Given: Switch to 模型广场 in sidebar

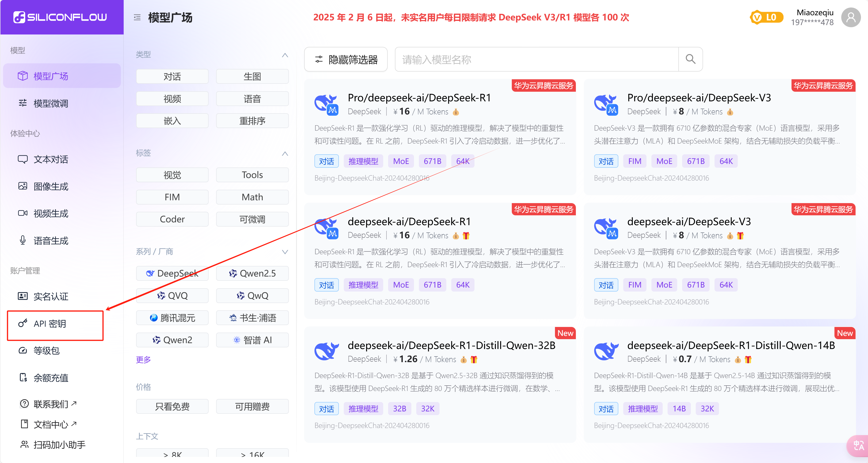Looking at the screenshot, I should 50,76.
